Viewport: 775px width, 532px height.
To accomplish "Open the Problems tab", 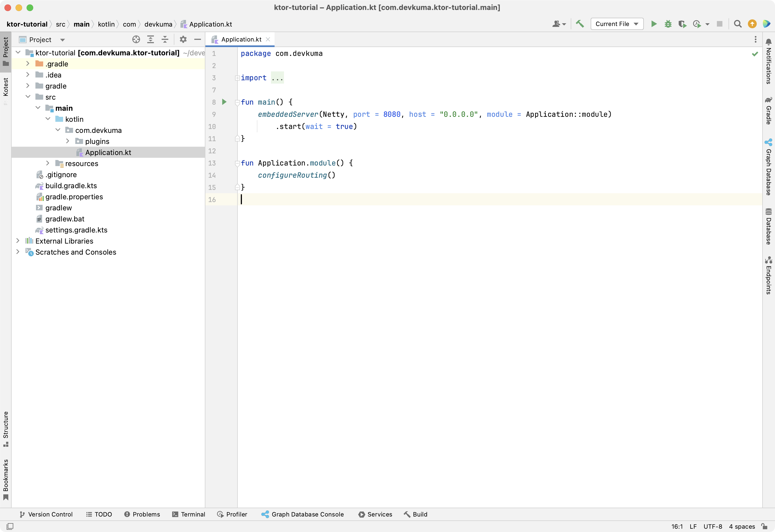I will coord(142,514).
